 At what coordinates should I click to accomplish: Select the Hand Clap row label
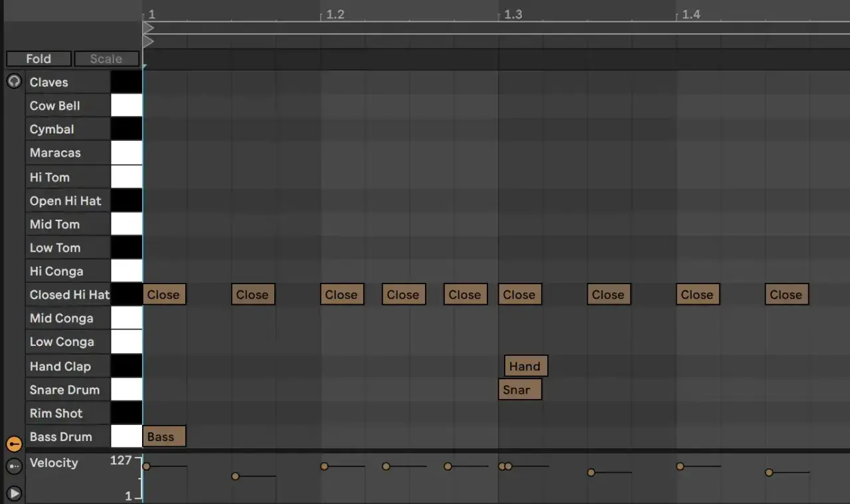pos(68,367)
